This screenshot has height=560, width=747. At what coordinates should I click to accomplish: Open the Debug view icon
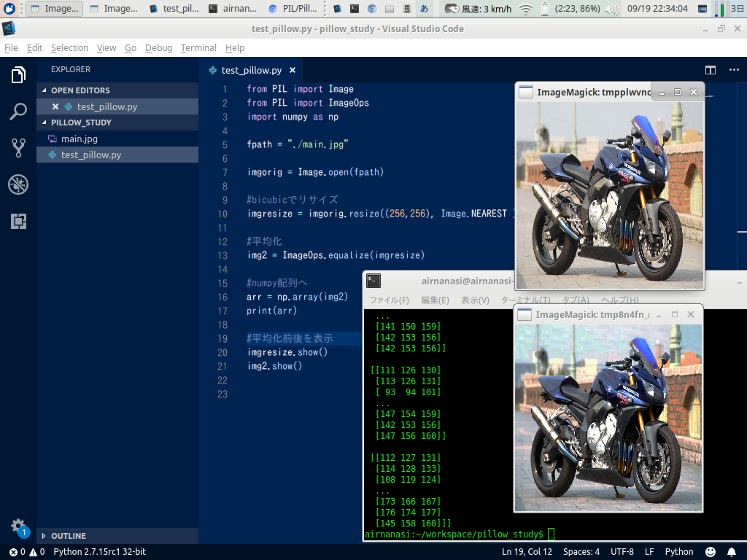tap(18, 184)
